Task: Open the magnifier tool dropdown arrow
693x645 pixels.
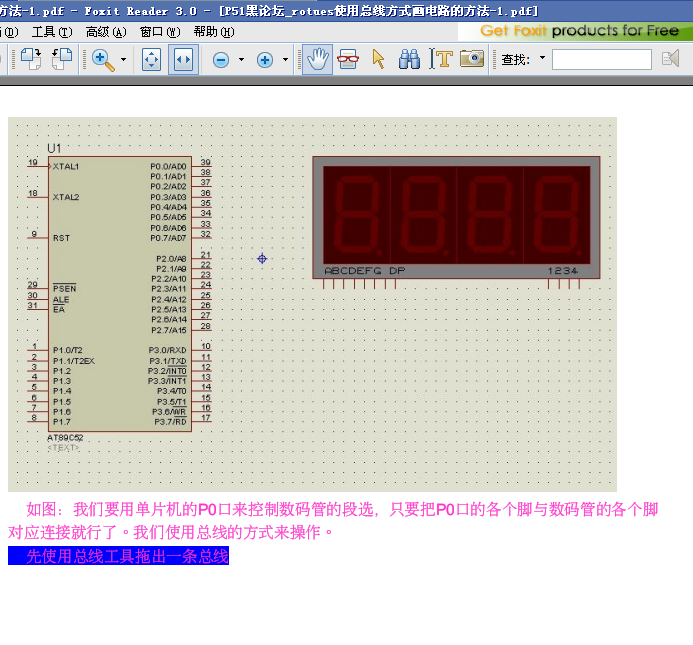Action: point(123,59)
